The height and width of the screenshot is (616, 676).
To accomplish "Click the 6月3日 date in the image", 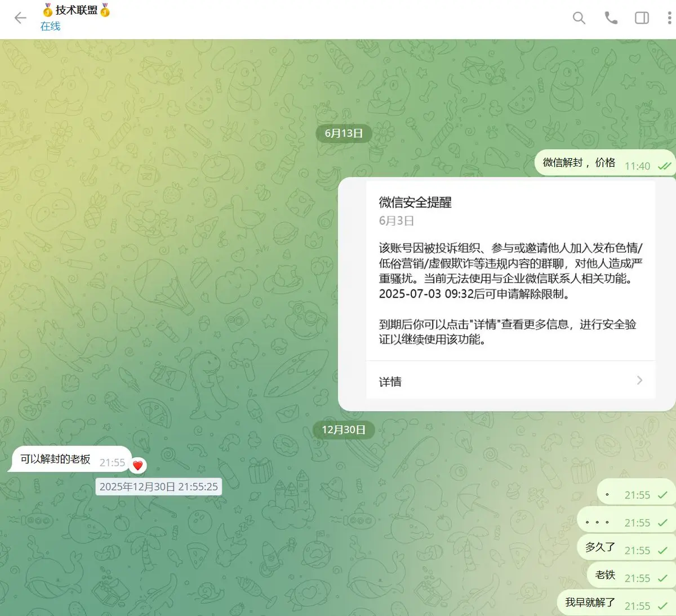I will tap(397, 221).
